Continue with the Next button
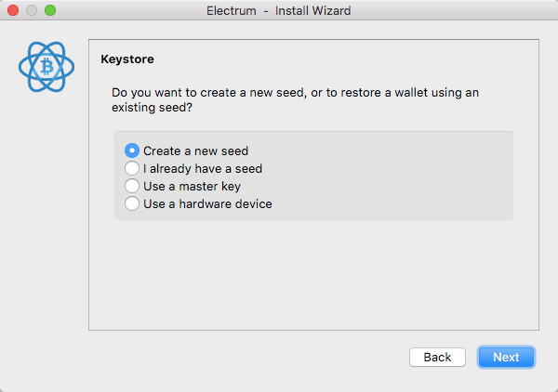558x392 pixels. pyautogui.click(x=506, y=358)
